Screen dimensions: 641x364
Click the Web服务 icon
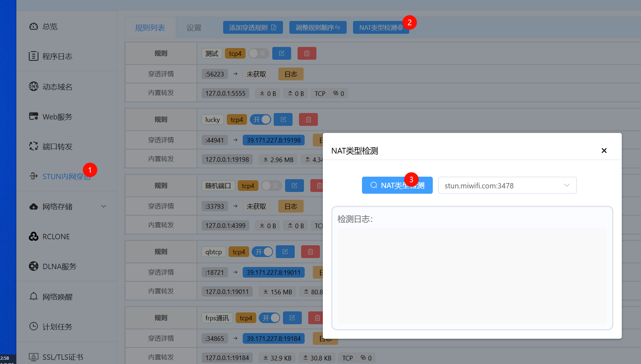33,116
